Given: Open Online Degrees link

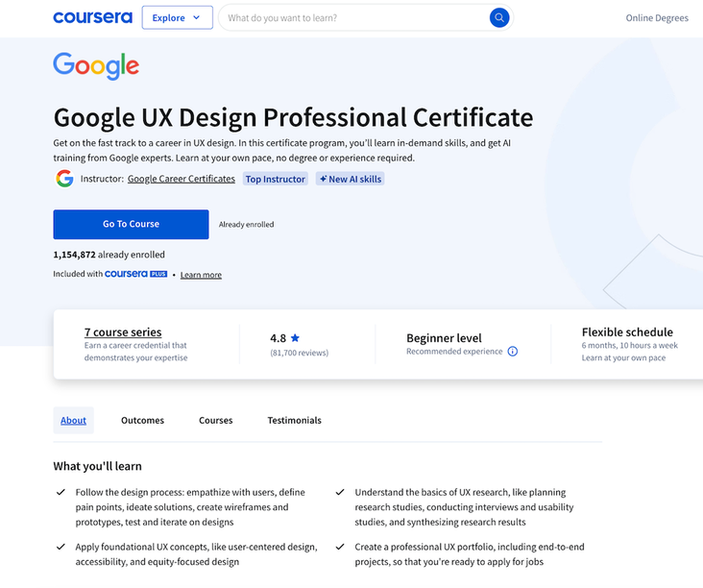Looking at the screenshot, I should point(657,18).
